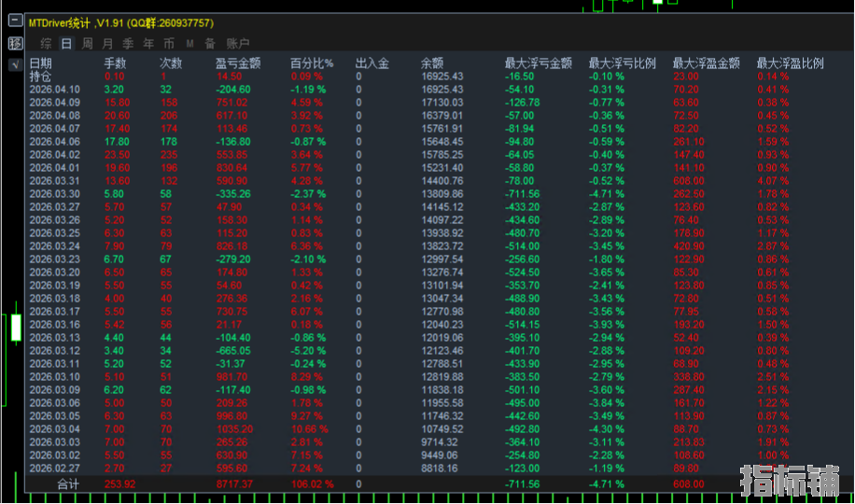This screenshot has height=504, width=855.
Task: Toggle the √ checkbox beside the table
Action: pos(15,64)
